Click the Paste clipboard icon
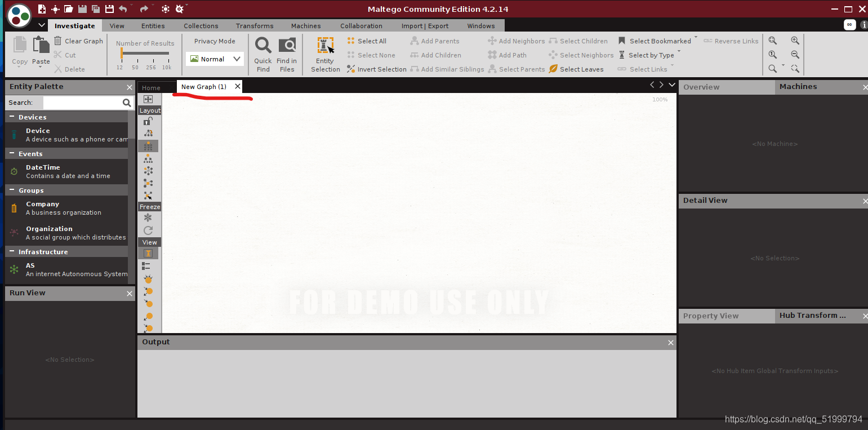Screen dimensions: 868x430 [41, 45]
